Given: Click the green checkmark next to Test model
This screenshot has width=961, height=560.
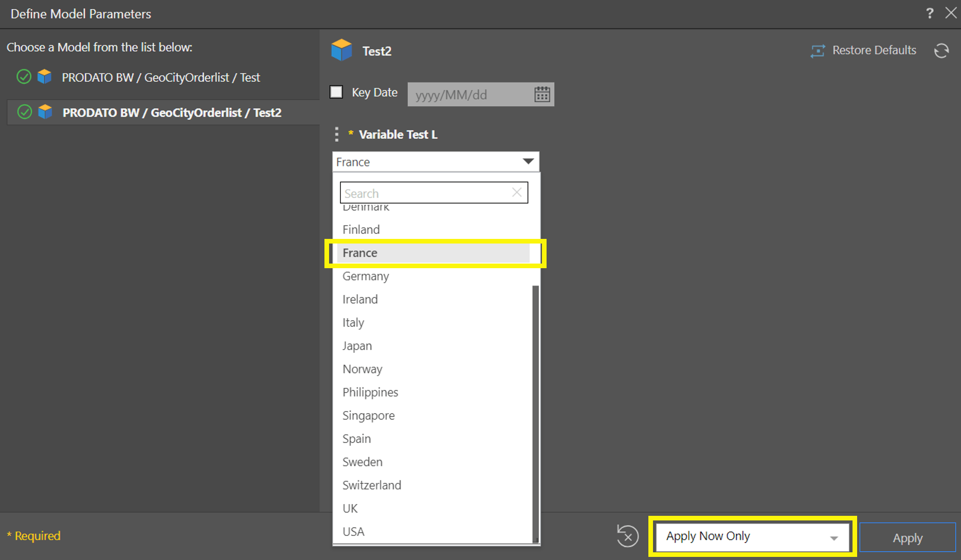Looking at the screenshot, I should coord(24,77).
